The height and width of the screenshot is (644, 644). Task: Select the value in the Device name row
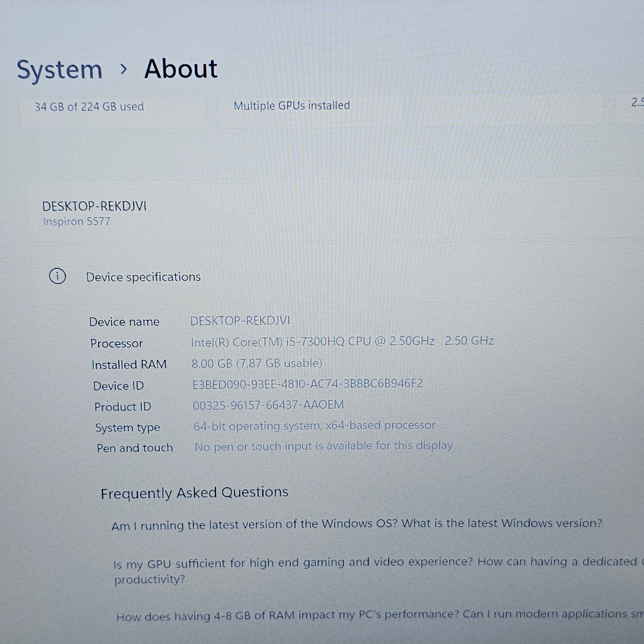(240, 321)
